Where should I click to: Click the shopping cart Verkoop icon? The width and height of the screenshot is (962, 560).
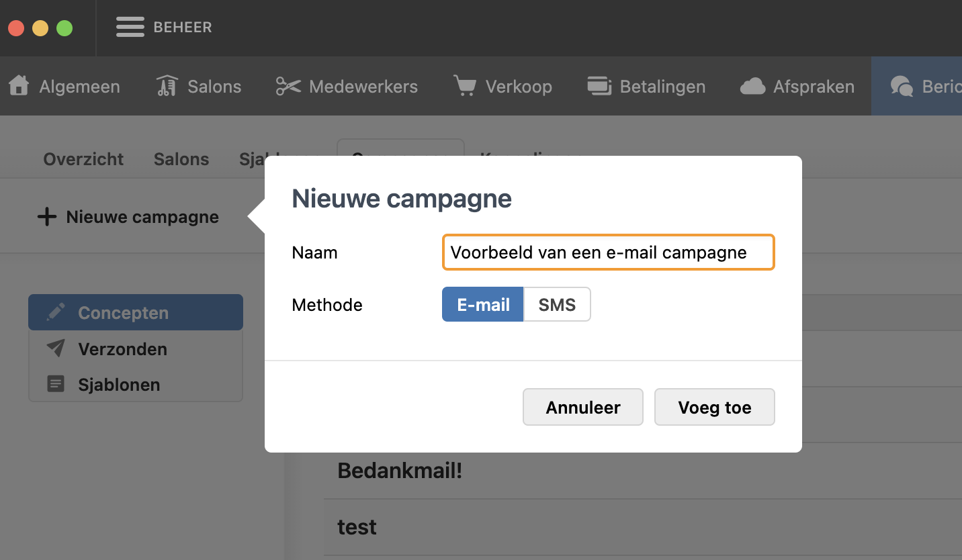464,86
